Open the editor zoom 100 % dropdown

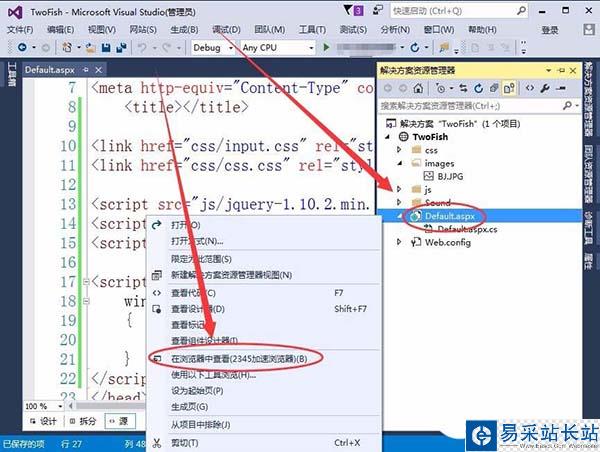click(x=60, y=406)
